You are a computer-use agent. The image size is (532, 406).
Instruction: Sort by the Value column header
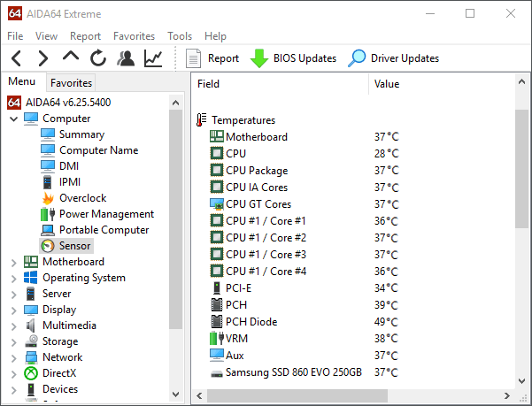(x=442, y=84)
